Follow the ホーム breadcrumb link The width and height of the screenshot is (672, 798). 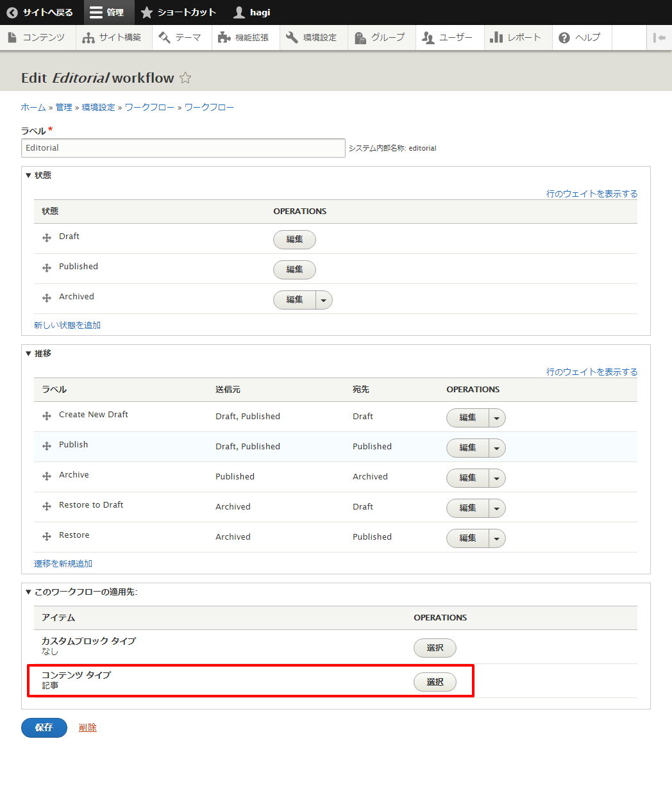click(33, 107)
